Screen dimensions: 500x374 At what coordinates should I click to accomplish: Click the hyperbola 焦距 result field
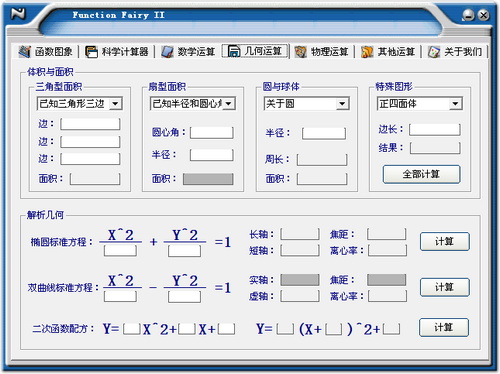click(387, 280)
